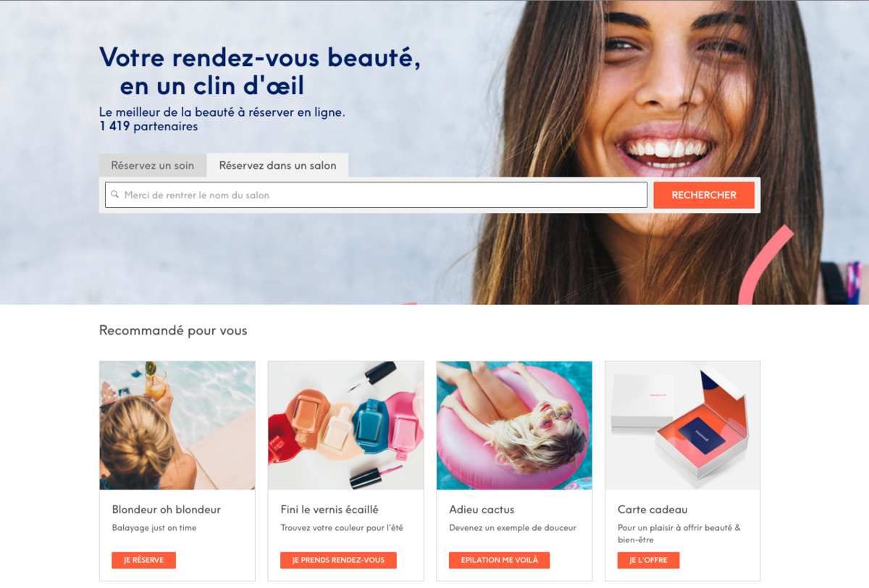Image resolution: width=869 pixels, height=588 pixels.
Task: Open the Fini le vernis écaillé title
Action: (329, 510)
